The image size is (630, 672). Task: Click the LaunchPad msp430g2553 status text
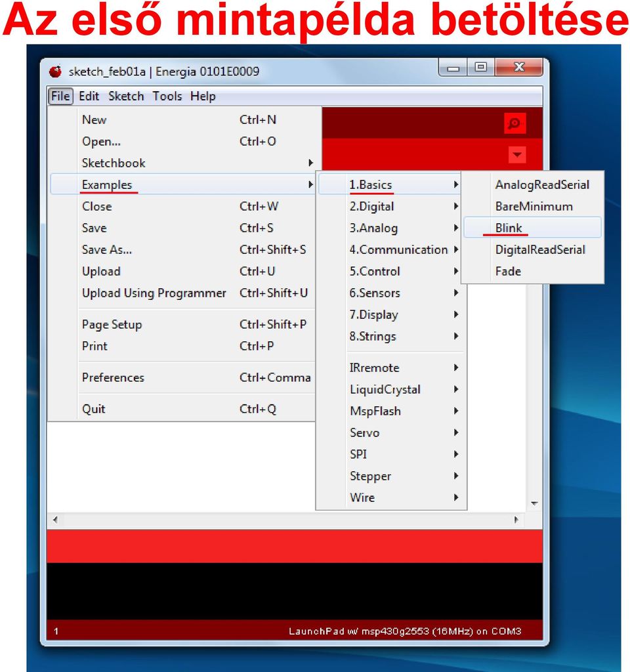coord(405,631)
